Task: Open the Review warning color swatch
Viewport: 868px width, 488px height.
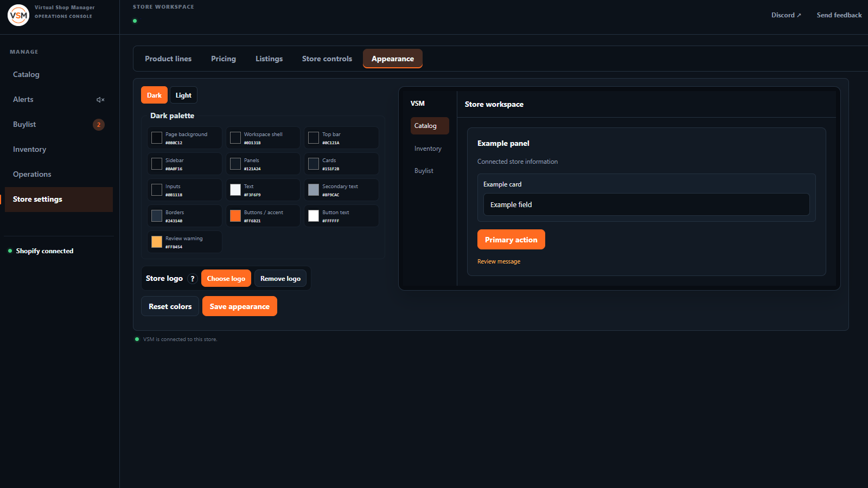Action: pyautogui.click(x=157, y=242)
